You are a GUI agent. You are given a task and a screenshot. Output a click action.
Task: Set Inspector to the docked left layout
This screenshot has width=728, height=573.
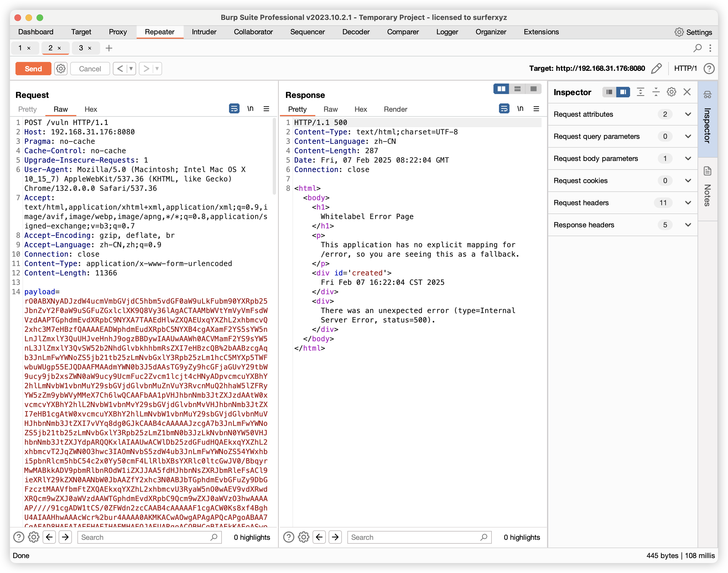point(609,92)
